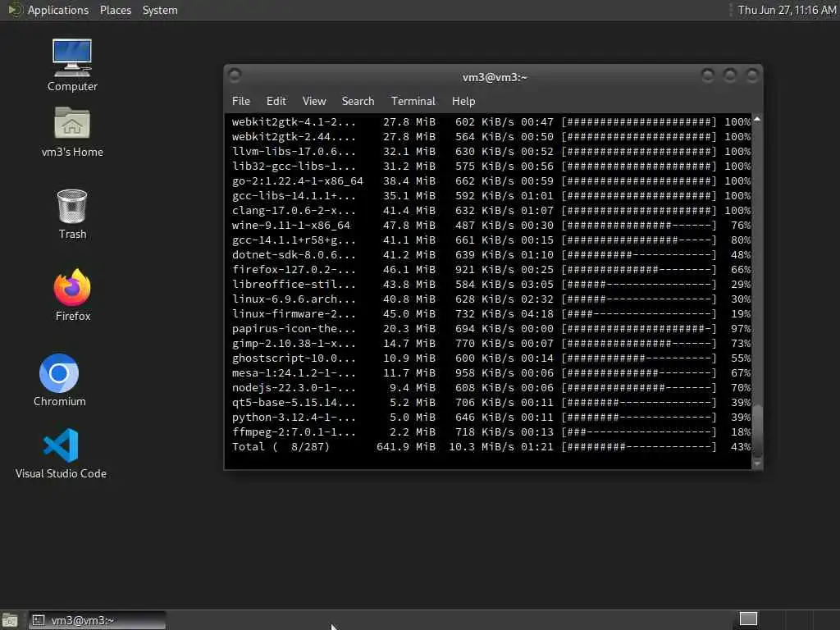This screenshot has height=630, width=840.
Task: Click the firefox-127.0.2-... text
Action: coord(294,269)
